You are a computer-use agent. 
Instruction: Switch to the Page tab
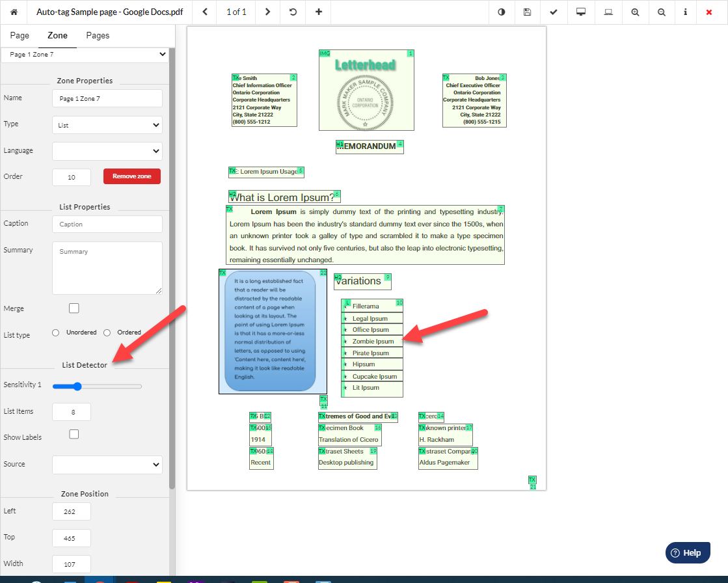coord(20,35)
